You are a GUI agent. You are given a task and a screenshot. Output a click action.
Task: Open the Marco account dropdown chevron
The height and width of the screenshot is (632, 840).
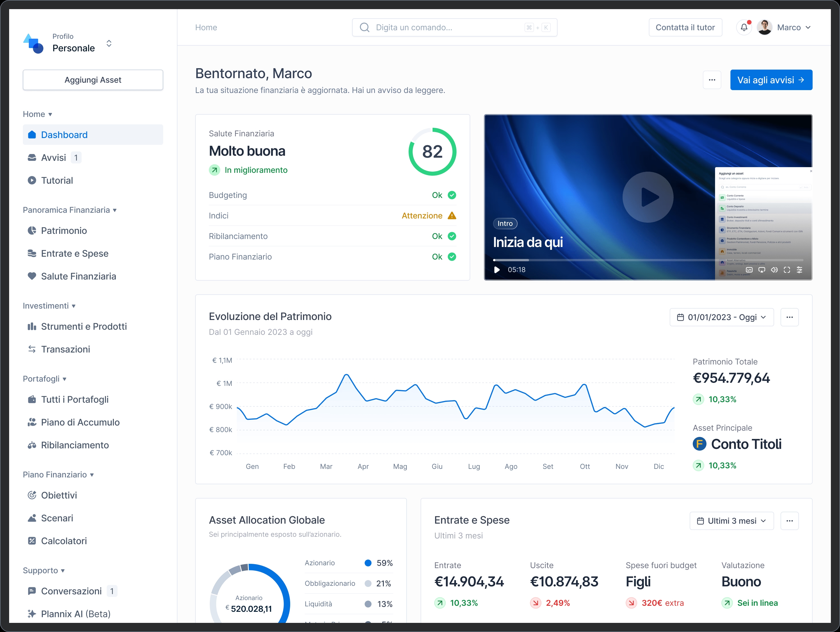tap(808, 27)
